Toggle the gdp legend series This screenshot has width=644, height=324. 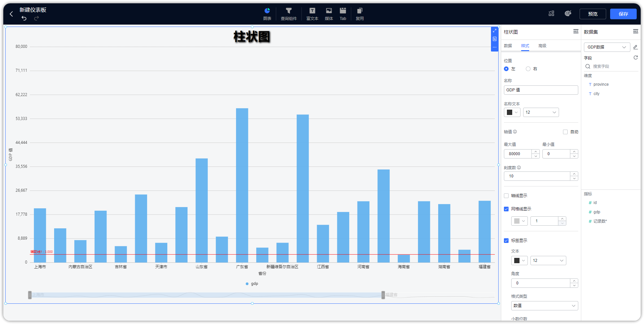252,284
